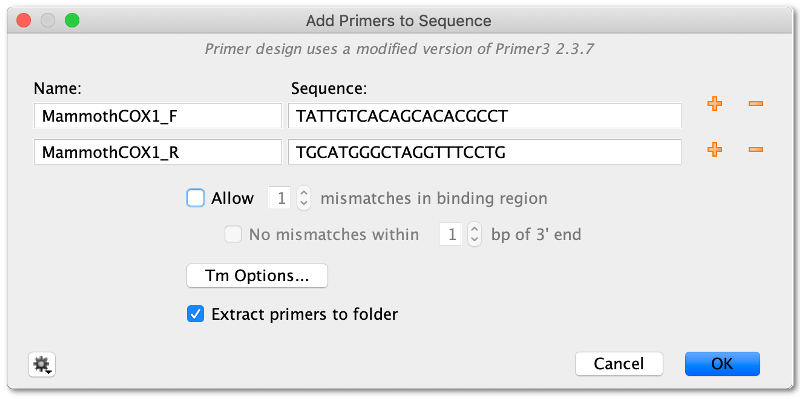Viewport: 800px width, 399px height.
Task: Cancel adding primers
Action: [x=619, y=364]
